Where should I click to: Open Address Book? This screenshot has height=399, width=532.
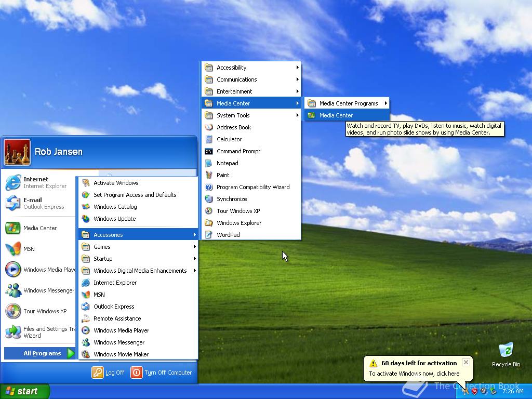[251, 127]
